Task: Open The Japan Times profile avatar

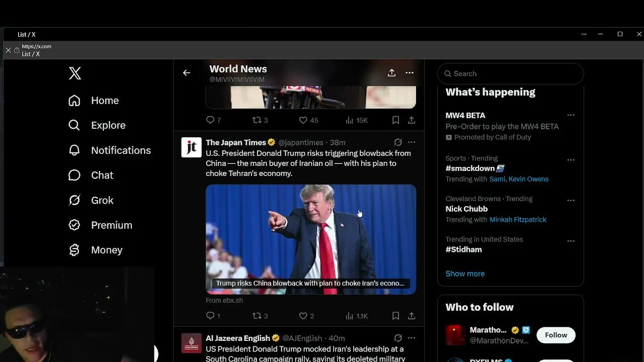Action: click(x=191, y=147)
